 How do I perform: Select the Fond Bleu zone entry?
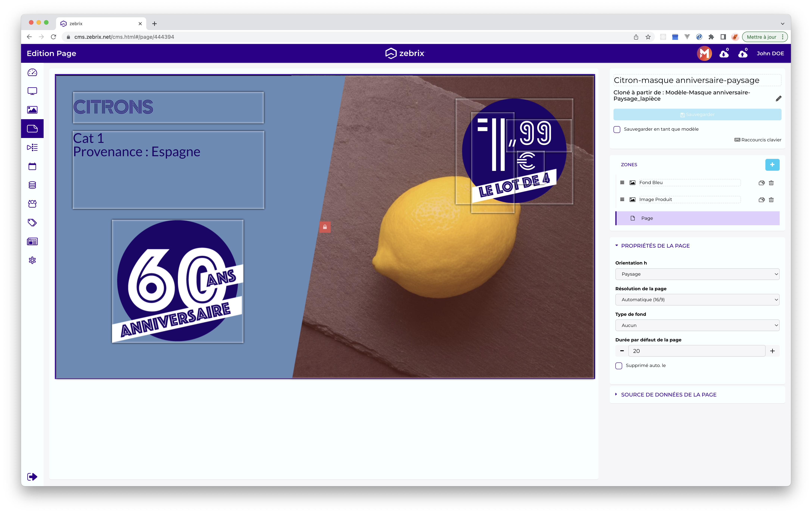(x=651, y=183)
